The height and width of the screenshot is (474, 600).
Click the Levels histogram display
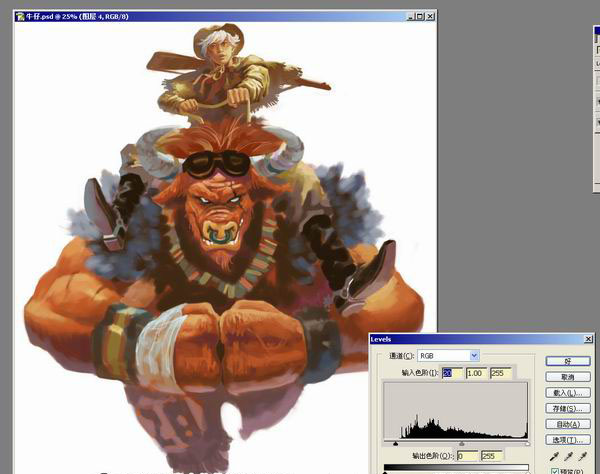point(456,410)
